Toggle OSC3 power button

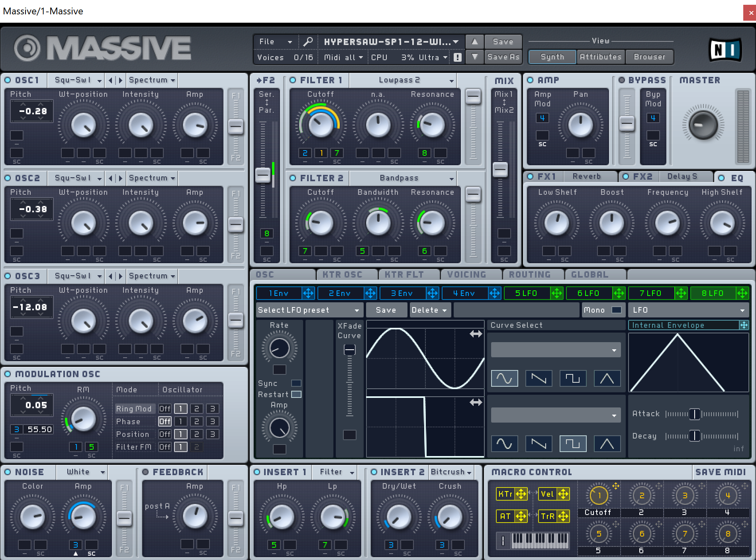coord(8,276)
